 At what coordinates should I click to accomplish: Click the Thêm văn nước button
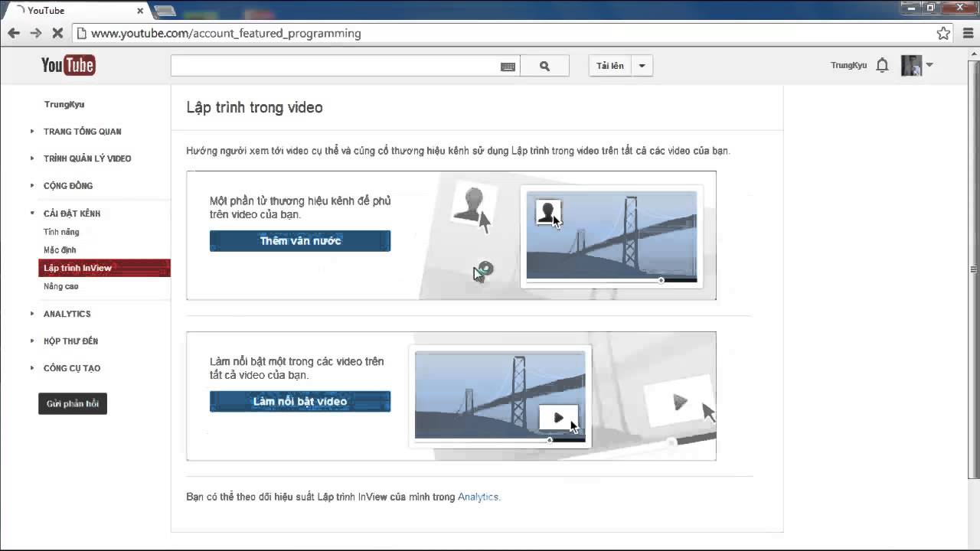[300, 241]
